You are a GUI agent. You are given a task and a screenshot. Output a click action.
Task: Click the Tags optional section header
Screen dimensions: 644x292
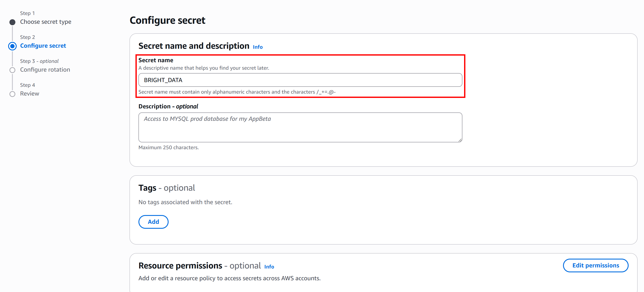point(166,188)
